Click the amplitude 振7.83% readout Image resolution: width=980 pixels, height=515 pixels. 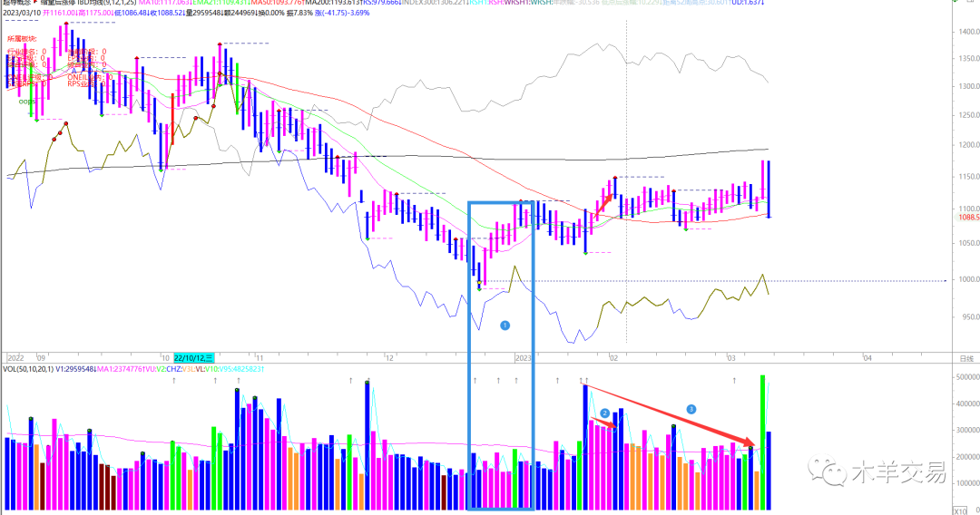[x=299, y=13]
